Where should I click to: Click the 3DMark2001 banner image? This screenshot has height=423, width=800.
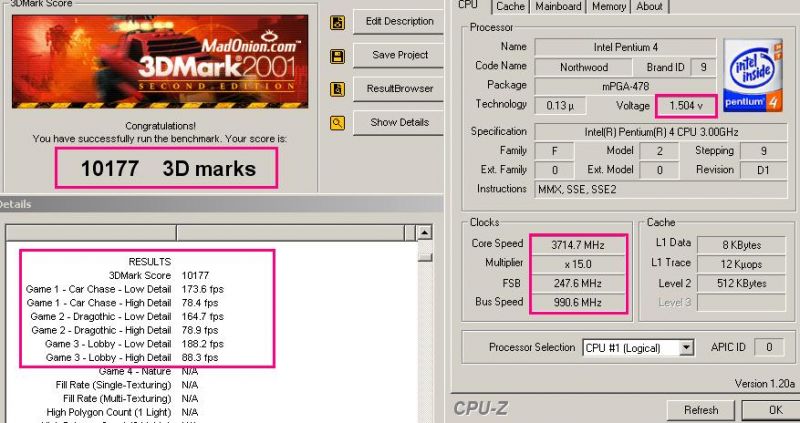pos(160,61)
